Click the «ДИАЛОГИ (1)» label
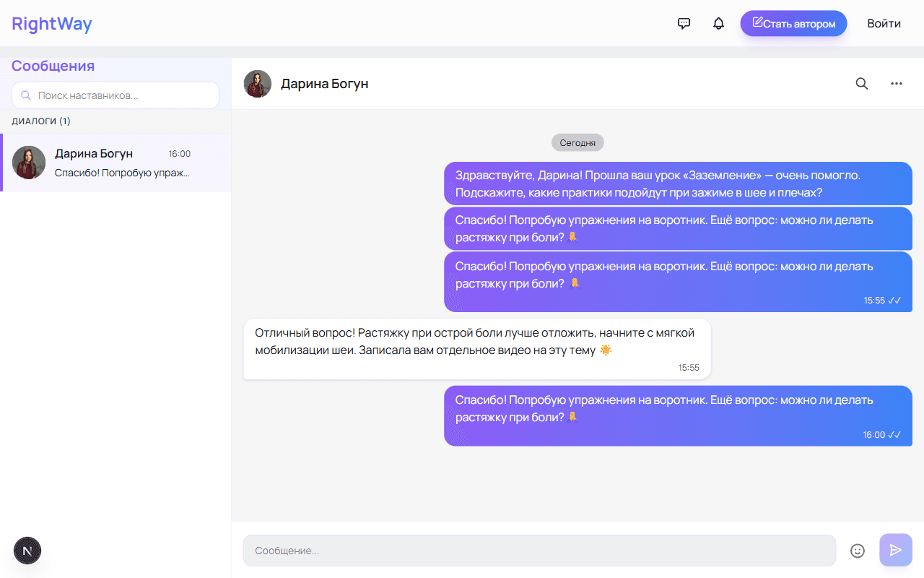The image size is (924, 578). pos(41,121)
